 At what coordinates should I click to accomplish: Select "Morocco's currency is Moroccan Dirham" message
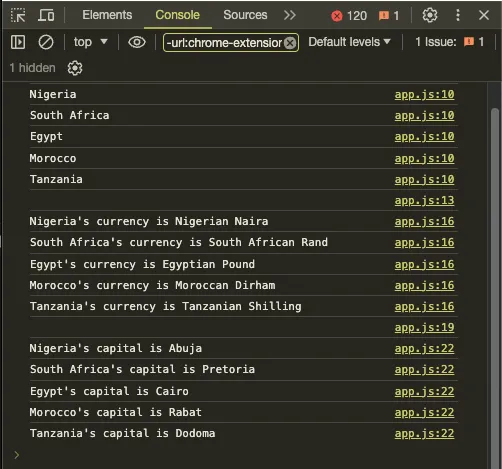152,286
